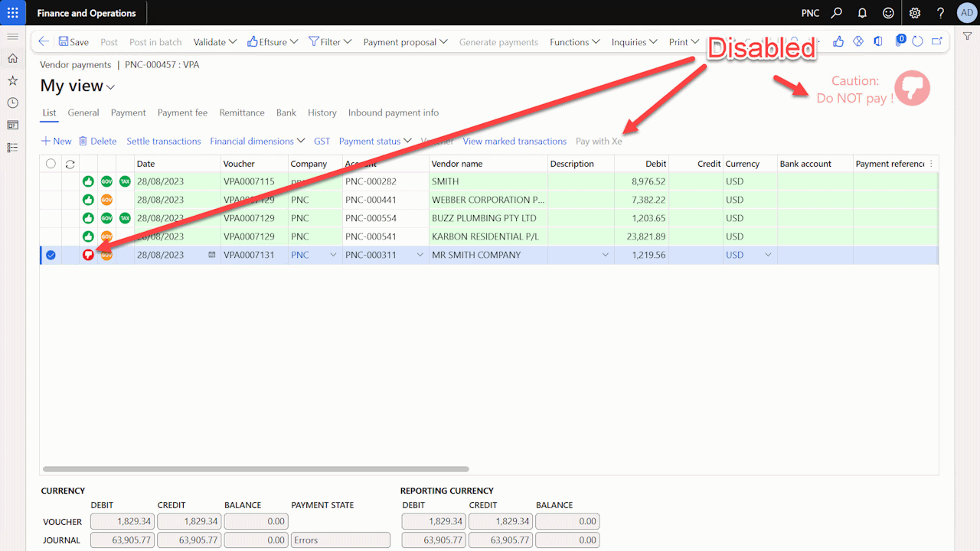The height and width of the screenshot is (551, 980).
Task: Save the journal with Save button
Action: pyautogui.click(x=73, y=42)
